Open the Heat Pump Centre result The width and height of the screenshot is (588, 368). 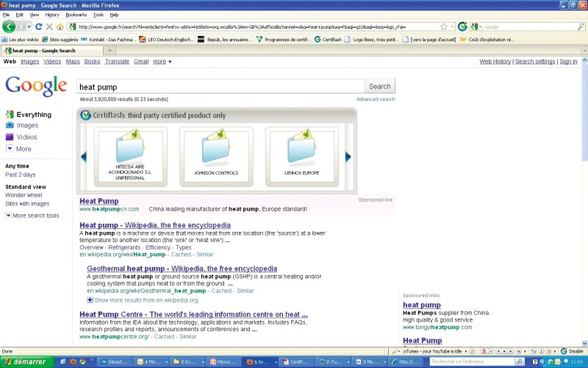coord(193,314)
